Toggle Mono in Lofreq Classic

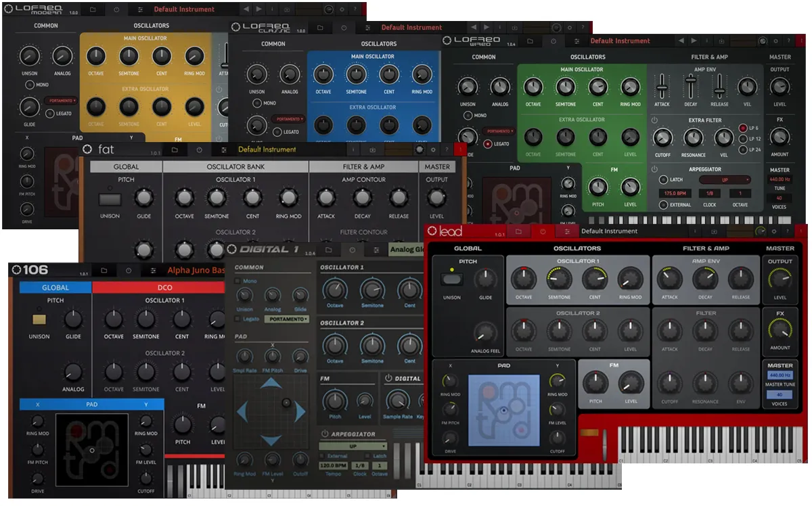[x=256, y=103]
